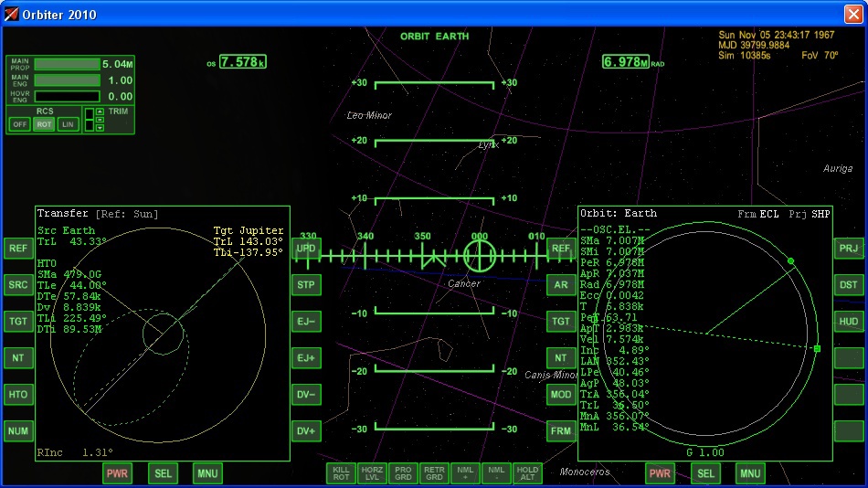This screenshot has height=488, width=868.
Task: Click the HUD compass heading marker circle
Action: coord(480,256)
